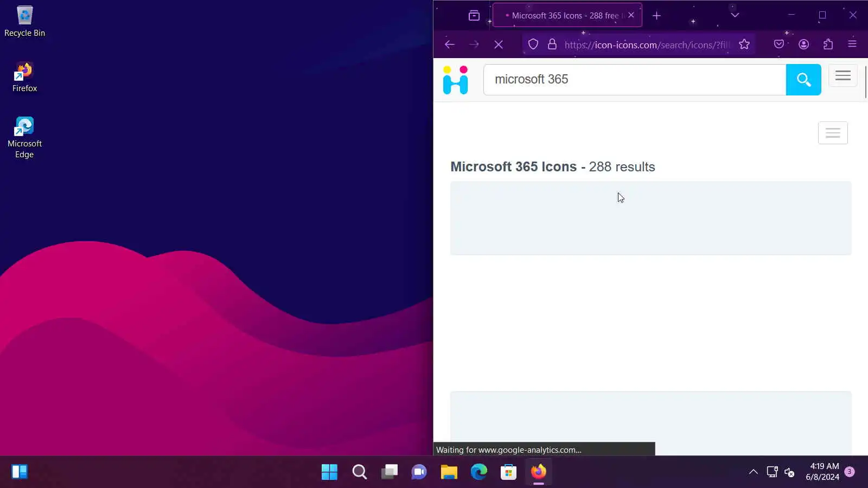The image size is (868, 488).
Task: Edit the 'microsoft 365' search field
Action: click(635, 80)
